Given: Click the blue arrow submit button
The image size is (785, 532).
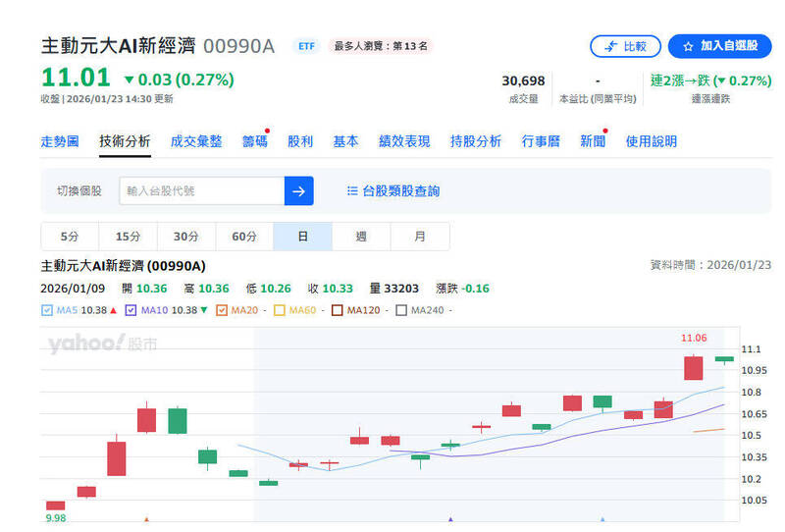Looking at the screenshot, I should [299, 190].
